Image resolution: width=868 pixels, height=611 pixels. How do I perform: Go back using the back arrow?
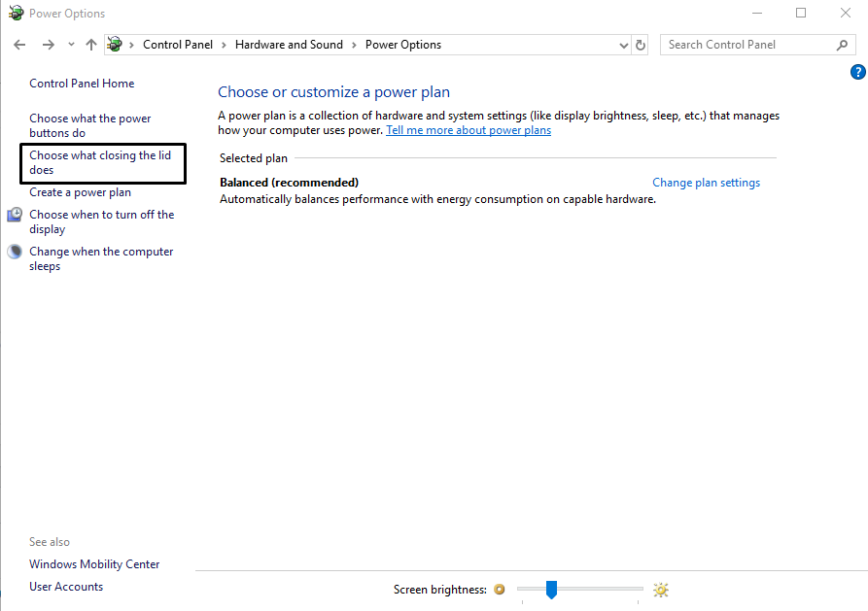coord(19,45)
